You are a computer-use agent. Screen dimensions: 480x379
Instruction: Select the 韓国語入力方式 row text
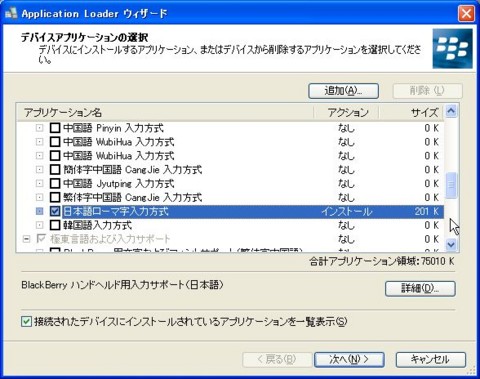98,225
